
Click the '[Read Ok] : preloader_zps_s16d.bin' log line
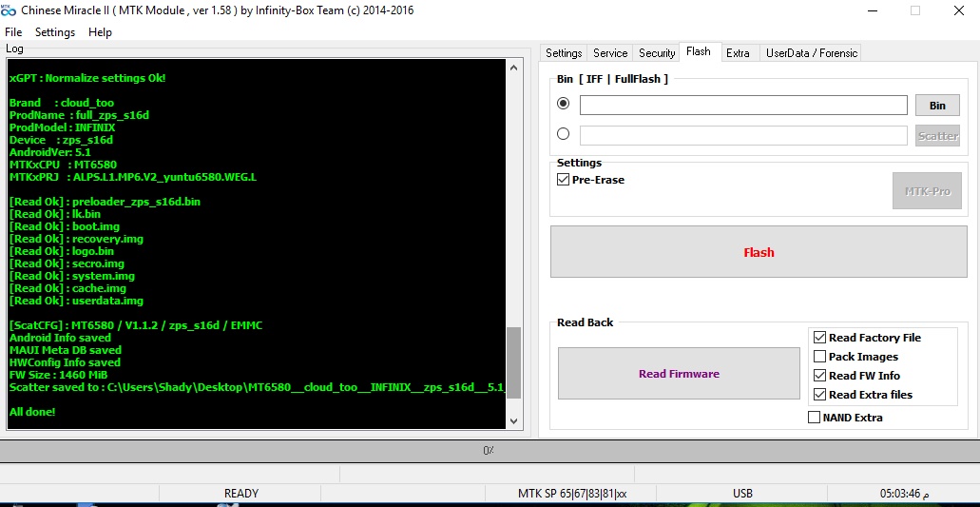click(105, 202)
